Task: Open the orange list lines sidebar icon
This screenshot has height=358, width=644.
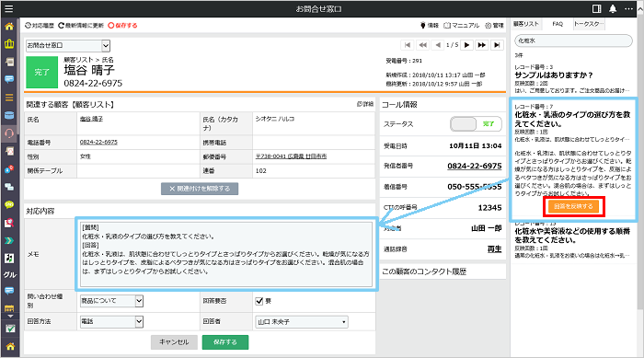Action: click(9, 98)
